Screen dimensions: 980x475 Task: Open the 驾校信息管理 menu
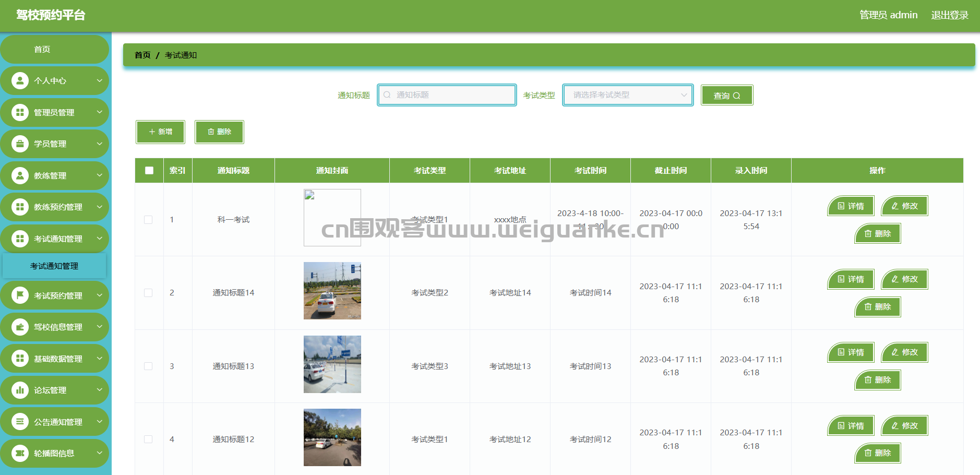(x=54, y=327)
